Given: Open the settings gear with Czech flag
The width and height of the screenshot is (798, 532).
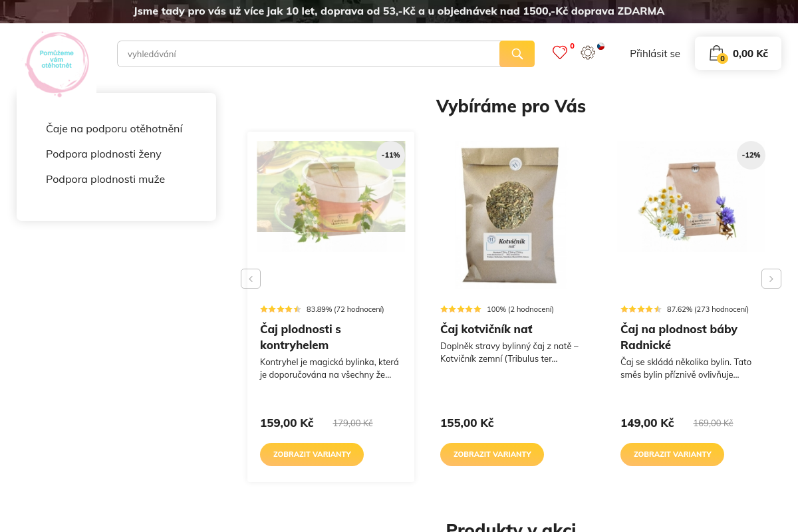Looking at the screenshot, I should click(588, 53).
